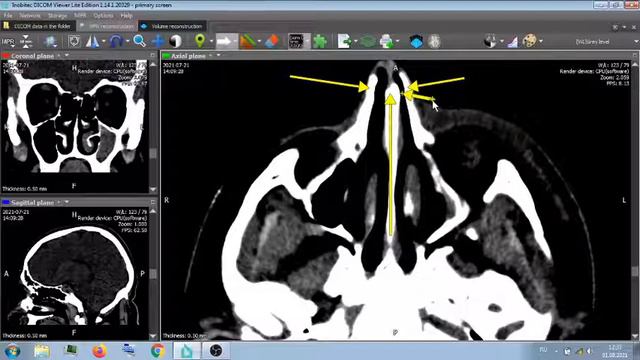Open dropdown arrow next to color palette
Viewport: 640px width, 360px height.
541,42
